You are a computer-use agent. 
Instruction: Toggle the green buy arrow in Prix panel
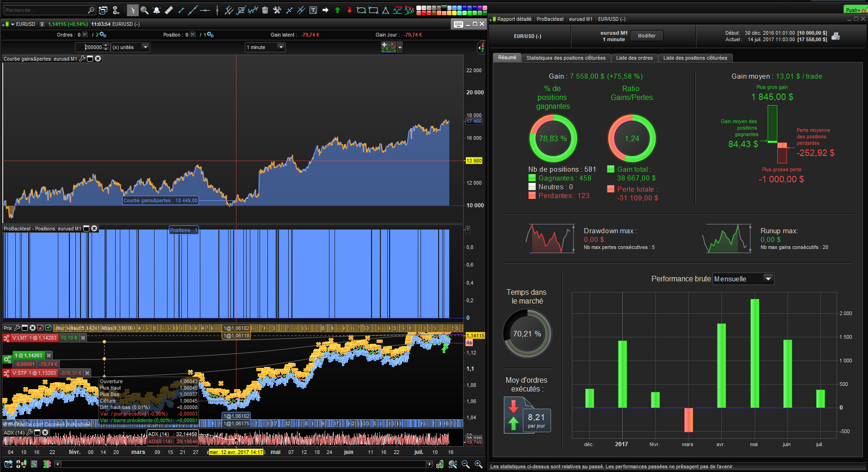point(48,328)
